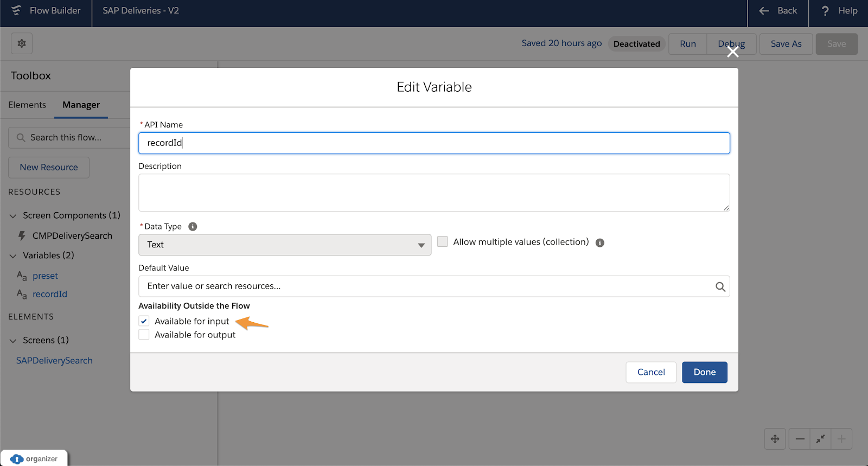Click the Cancel button
Screen dimensions: 868x466
pos(651,372)
